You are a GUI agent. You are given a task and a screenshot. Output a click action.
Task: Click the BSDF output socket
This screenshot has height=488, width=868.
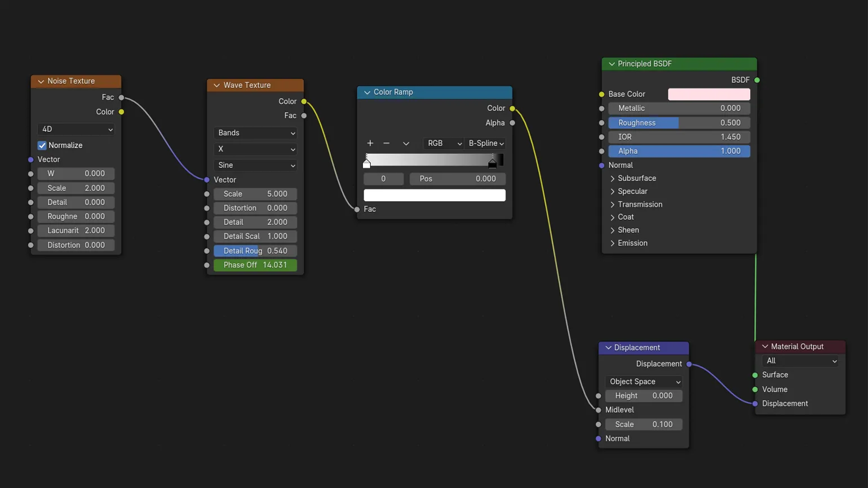point(757,80)
